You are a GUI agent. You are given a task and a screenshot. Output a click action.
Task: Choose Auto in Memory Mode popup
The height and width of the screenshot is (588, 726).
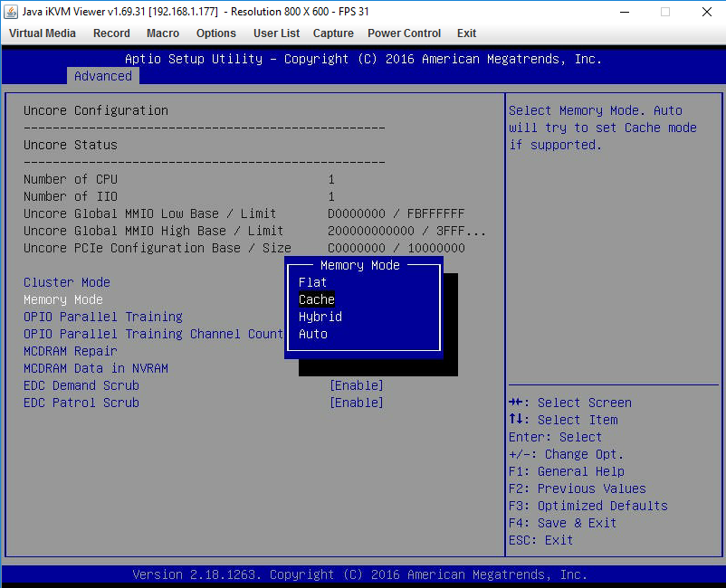[x=313, y=334]
